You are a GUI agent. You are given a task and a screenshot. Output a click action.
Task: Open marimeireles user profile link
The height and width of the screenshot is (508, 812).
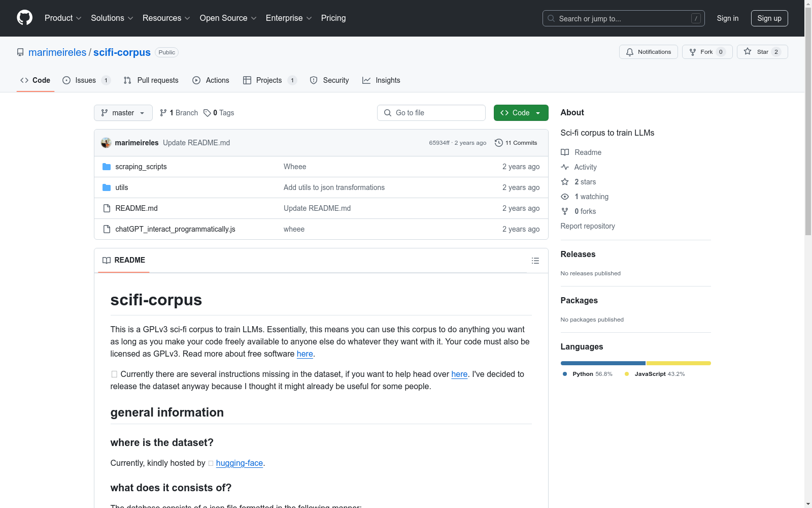tap(57, 52)
